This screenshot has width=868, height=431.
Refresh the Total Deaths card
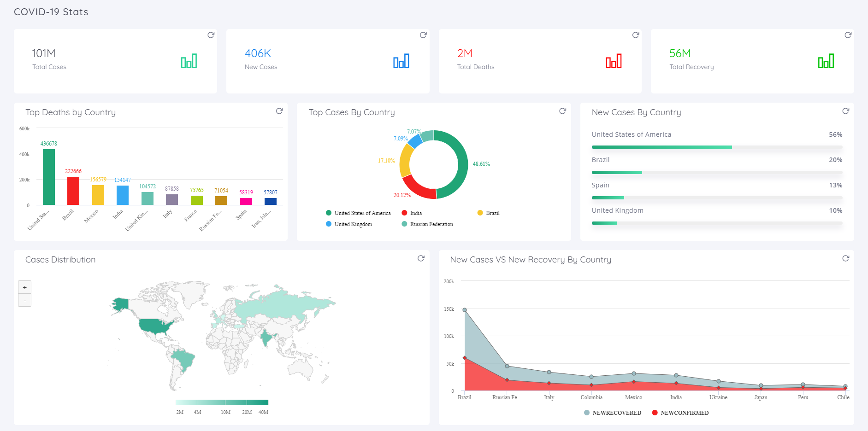[x=636, y=35]
